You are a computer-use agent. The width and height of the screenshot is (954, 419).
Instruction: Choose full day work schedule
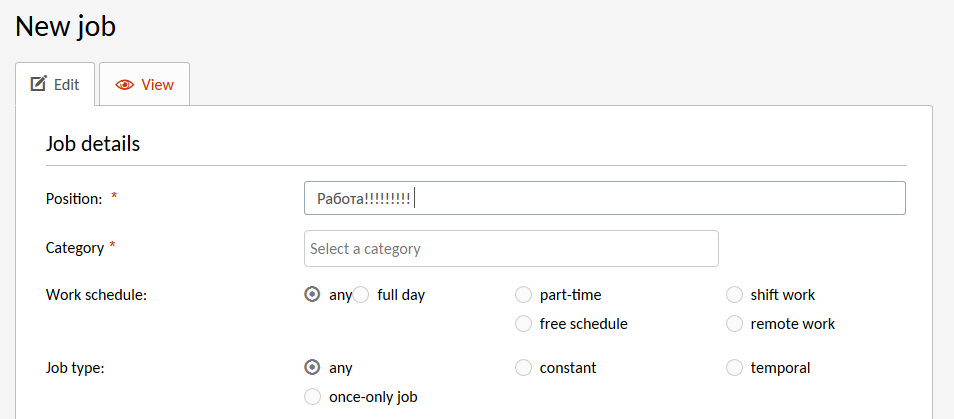pos(362,295)
